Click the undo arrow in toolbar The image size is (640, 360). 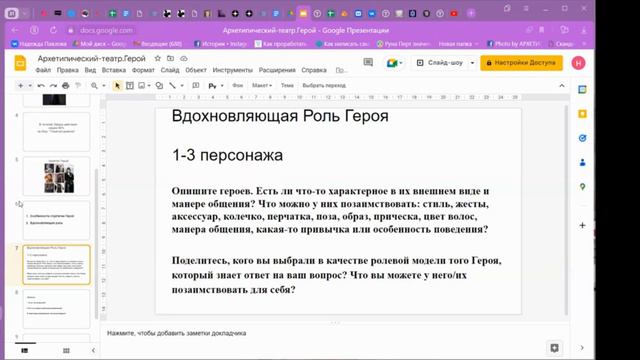pyautogui.click(x=41, y=86)
